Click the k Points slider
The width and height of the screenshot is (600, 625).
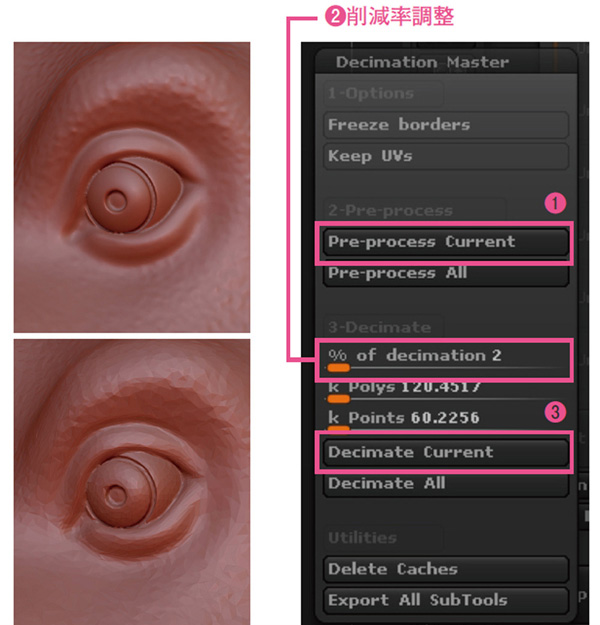tap(446, 421)
